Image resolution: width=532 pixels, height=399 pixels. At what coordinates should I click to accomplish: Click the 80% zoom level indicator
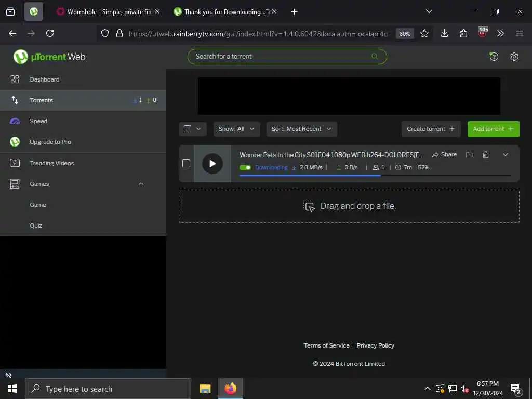405,34
